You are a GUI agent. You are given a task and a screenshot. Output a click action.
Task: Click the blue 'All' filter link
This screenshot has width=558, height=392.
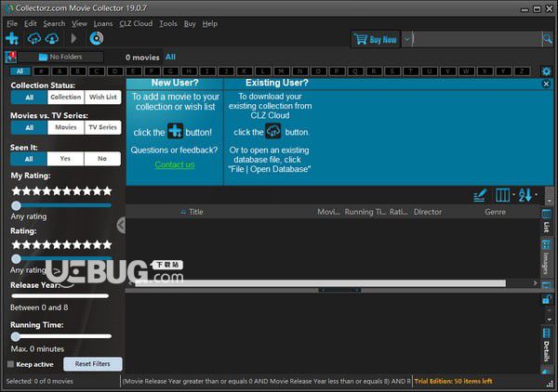coord(170,57)
